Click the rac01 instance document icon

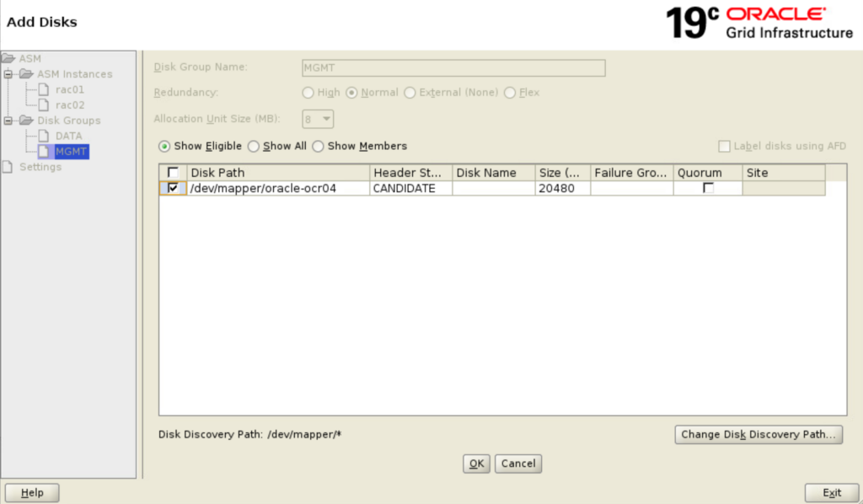pos(44,89)
